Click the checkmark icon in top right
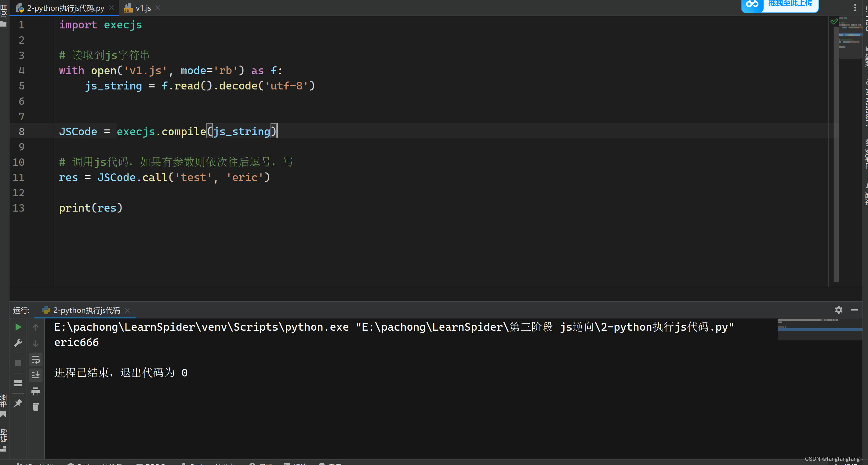Image resolution: width=868 pixels, height=465 pixels. pyautogui.click(x=834, y=21)
